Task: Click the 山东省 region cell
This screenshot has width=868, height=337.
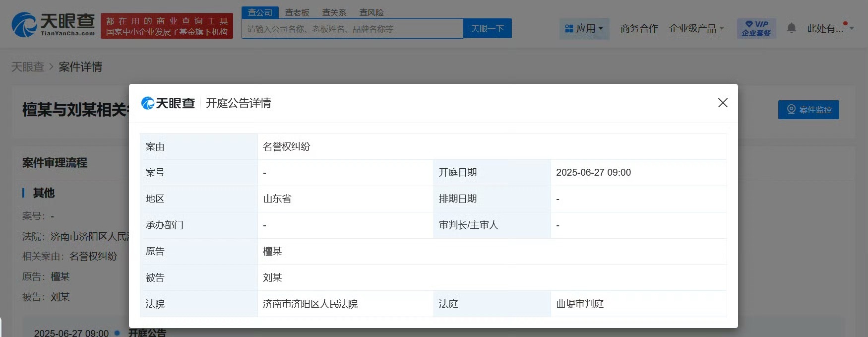Action: (x=346, y=199)
